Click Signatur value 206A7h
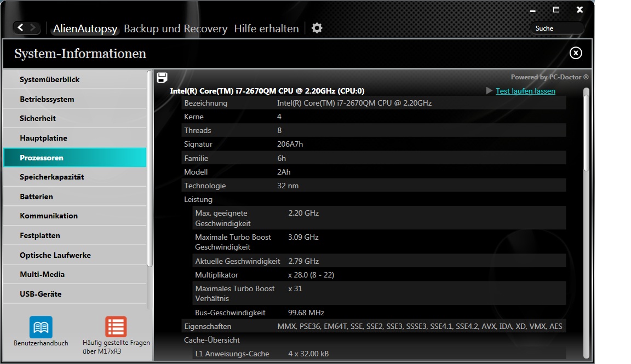The height and width of the screenshot is (364, 631). (290, 144)
